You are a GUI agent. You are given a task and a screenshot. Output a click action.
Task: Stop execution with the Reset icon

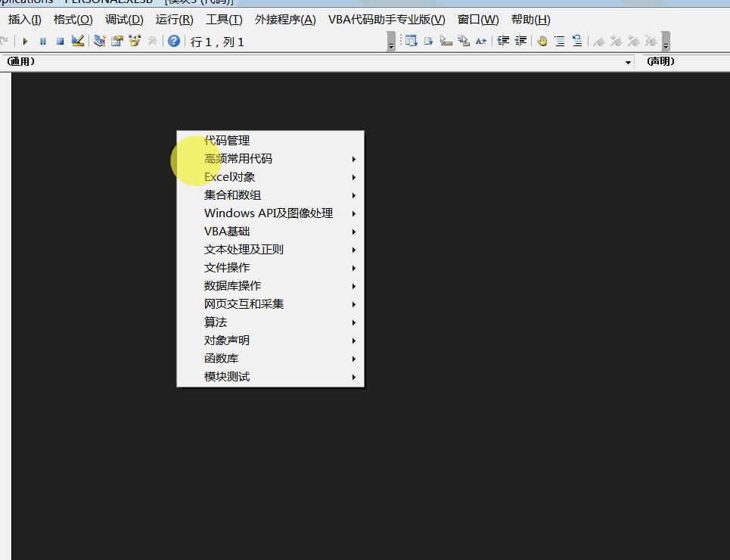coord(61,41)
